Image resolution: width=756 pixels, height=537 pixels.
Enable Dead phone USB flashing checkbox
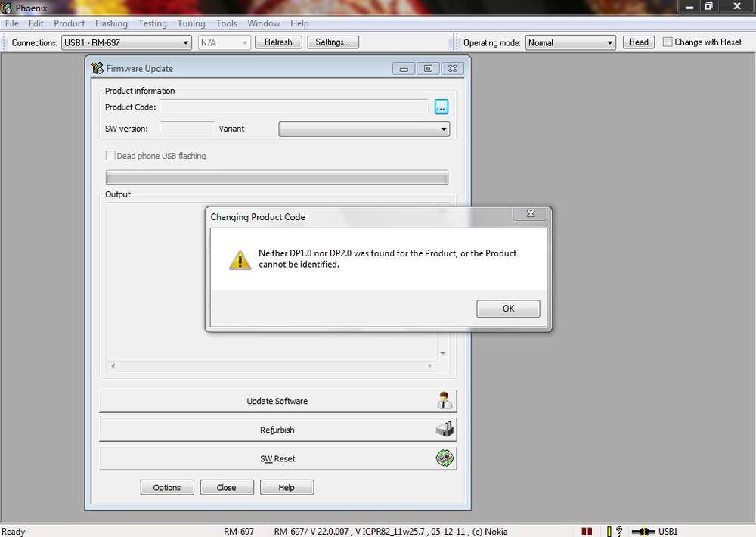pos(110,155)
